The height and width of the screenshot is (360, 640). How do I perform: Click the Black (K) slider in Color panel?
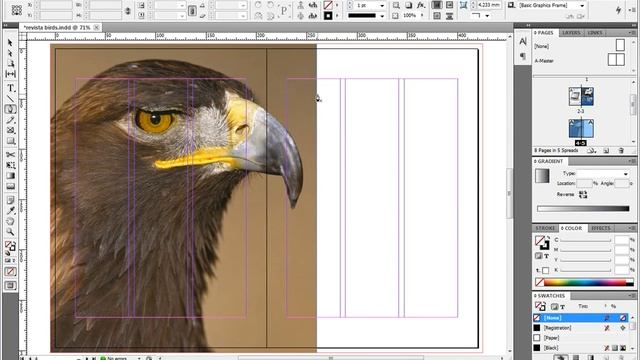[586, 270]
